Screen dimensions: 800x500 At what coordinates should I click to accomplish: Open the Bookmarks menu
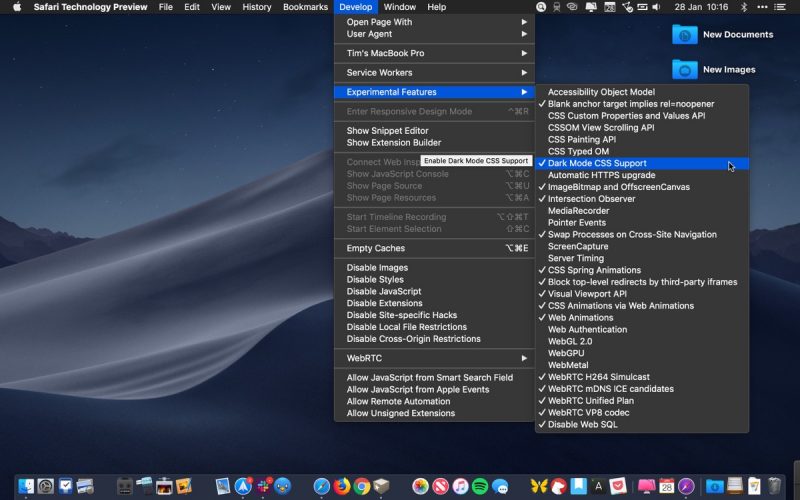[x=305, y=7]
